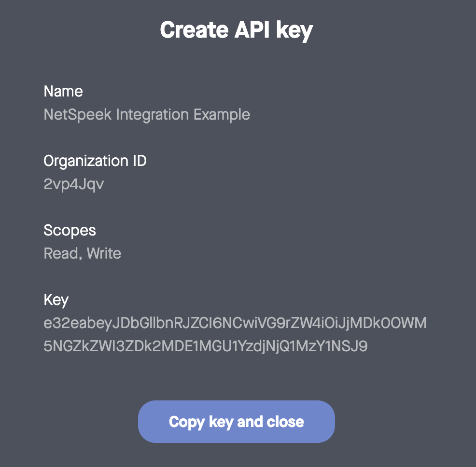This screenshot has height=467, width=476.
Task: Click the word Write in scopes
Action: point(104,253)
